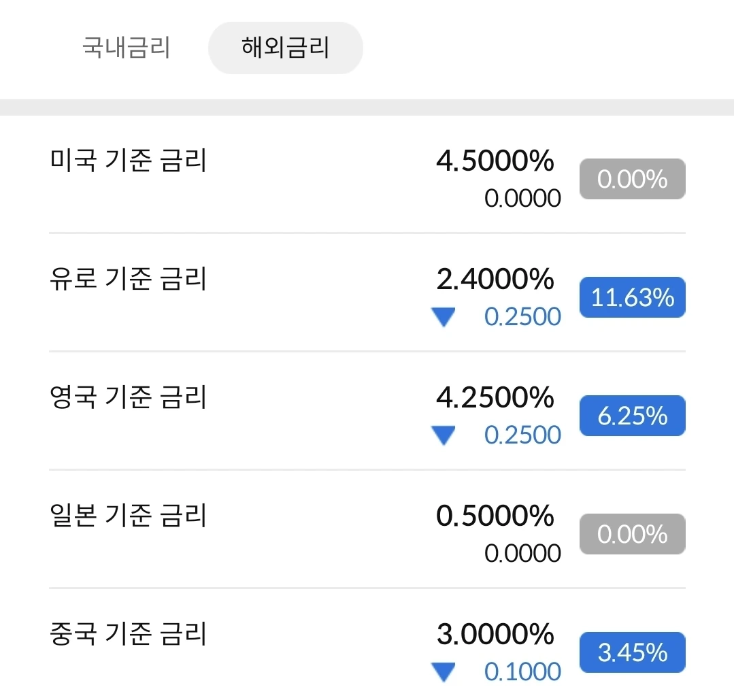Image resolution: width=734 pixels, height=700 pixels.
Task: Tap the 일본 0.00% gray badge
Action: (632, 535)
